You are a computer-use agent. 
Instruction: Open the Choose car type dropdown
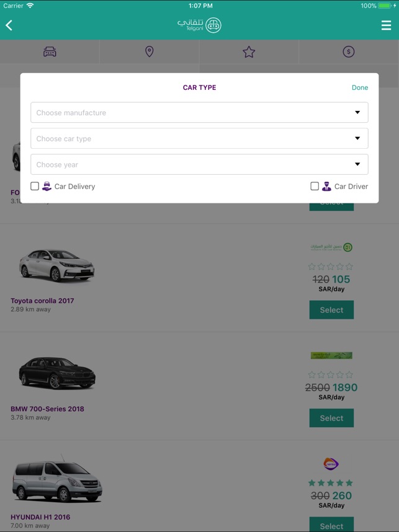click(199, 138)
